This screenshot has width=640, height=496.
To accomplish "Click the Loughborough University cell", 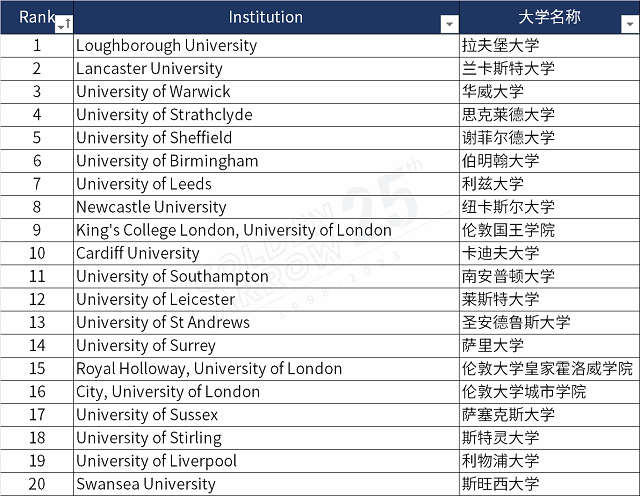I will pos(266,46).
